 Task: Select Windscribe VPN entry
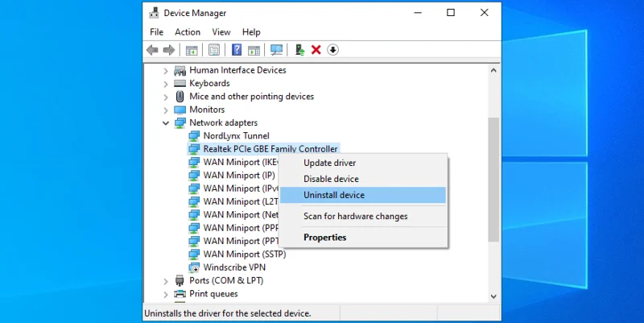coord(234,267)
